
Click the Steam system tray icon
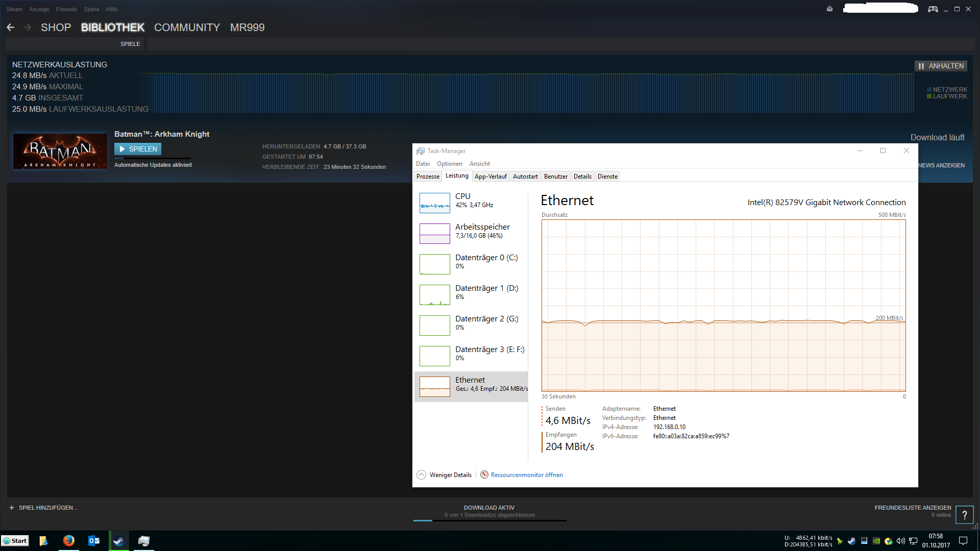(851, 541)
